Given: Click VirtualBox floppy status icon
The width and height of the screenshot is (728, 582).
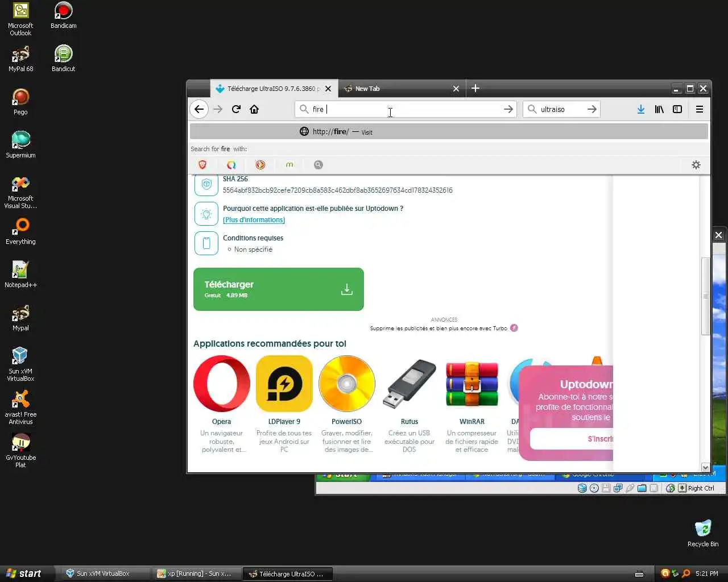Looking at the screenshot, I should click(606, 488).
